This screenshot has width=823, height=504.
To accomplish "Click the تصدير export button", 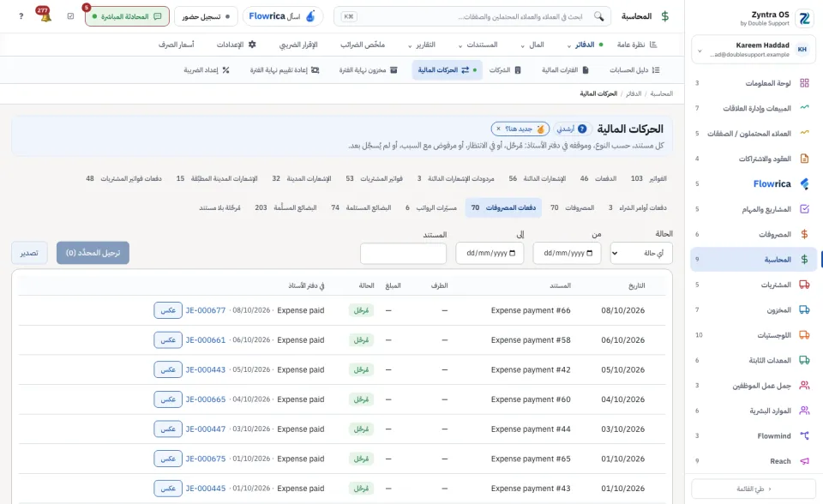I will (x=29, y=253).
